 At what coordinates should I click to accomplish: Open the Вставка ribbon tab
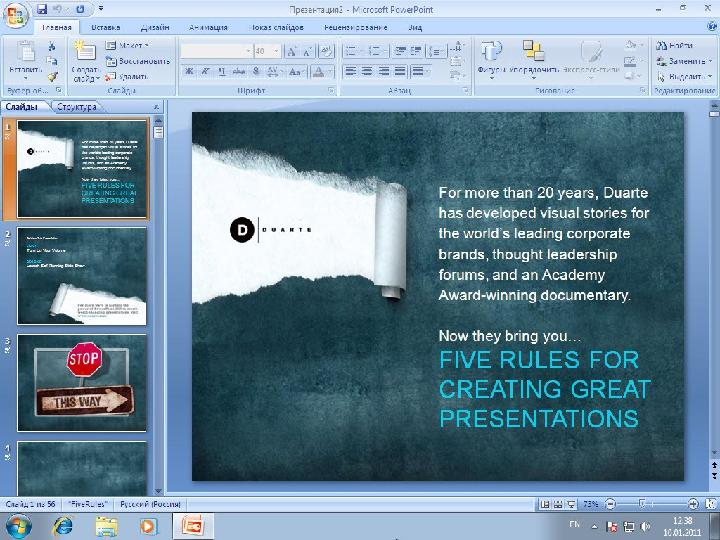(106, 28)
